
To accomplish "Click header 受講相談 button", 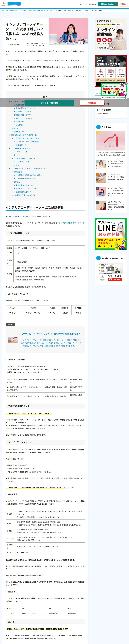I will click(123, 4).
